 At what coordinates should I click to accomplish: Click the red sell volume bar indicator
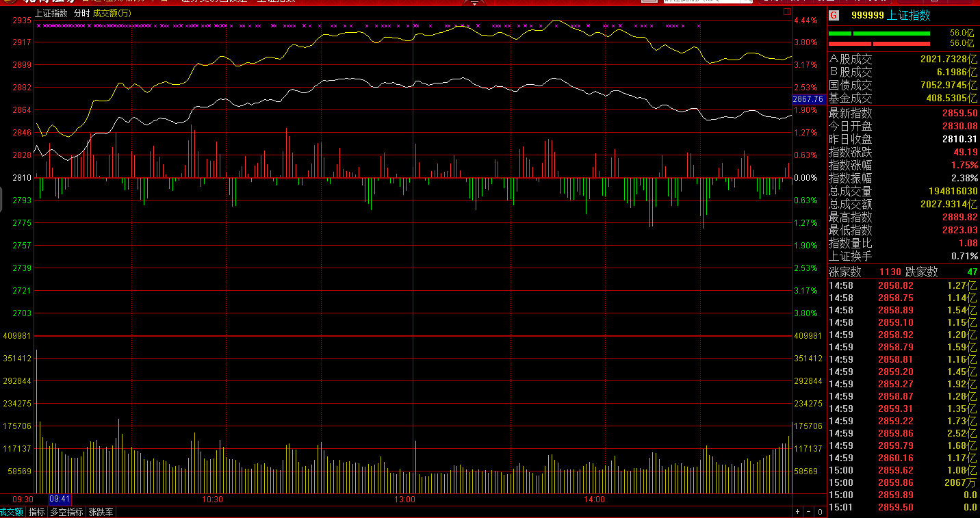pyautogui.click(x=879, y=43)
